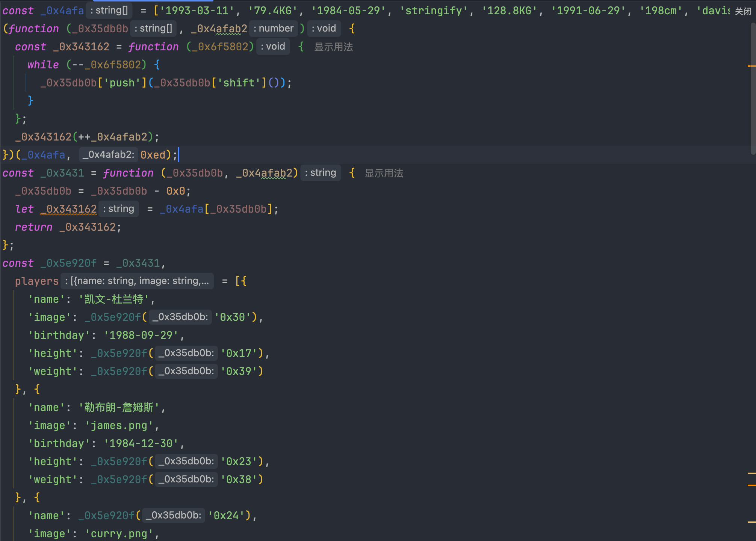Click the '_0x35db0b:' hint before '0x30'
Image resolution: width=756 pixels, height=541 pixels.
180,317
